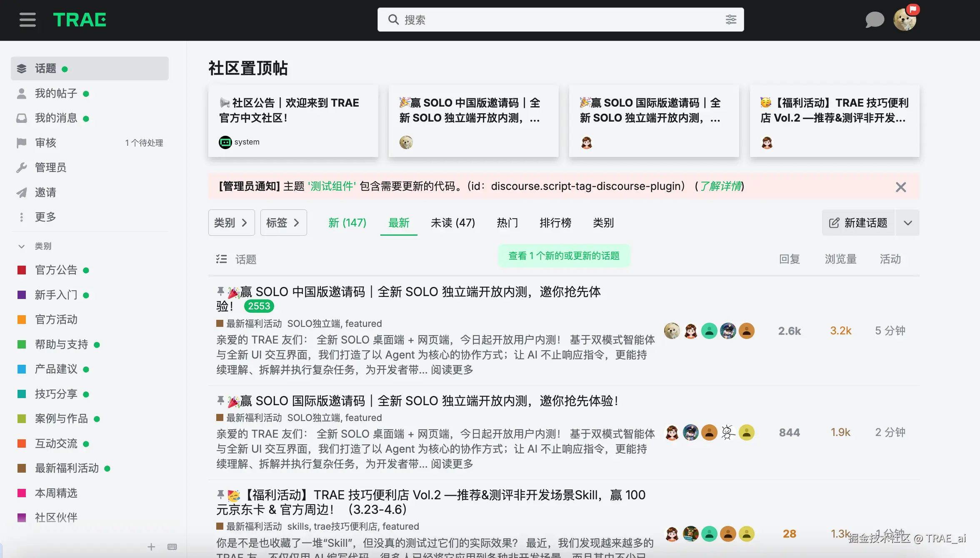Switch to the 热门 tab
980x558 pixels.
(507, 223)
